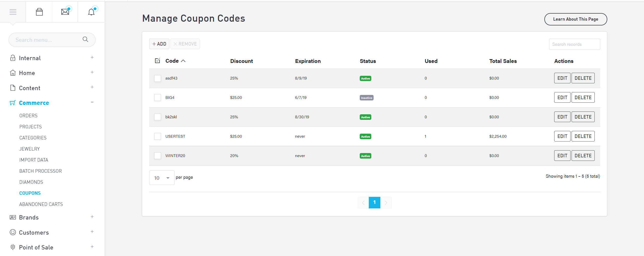Click the Add coupon button

(x=159, y=44)
